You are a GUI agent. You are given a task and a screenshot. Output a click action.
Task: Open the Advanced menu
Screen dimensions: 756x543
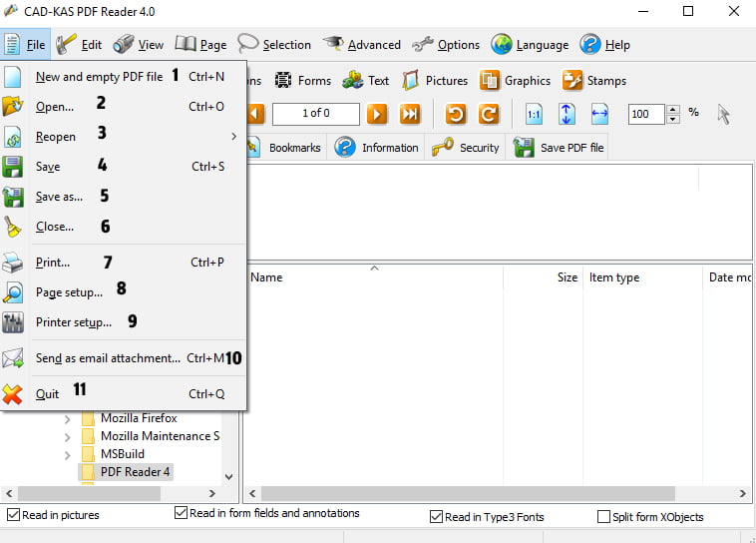pos(362,44)
